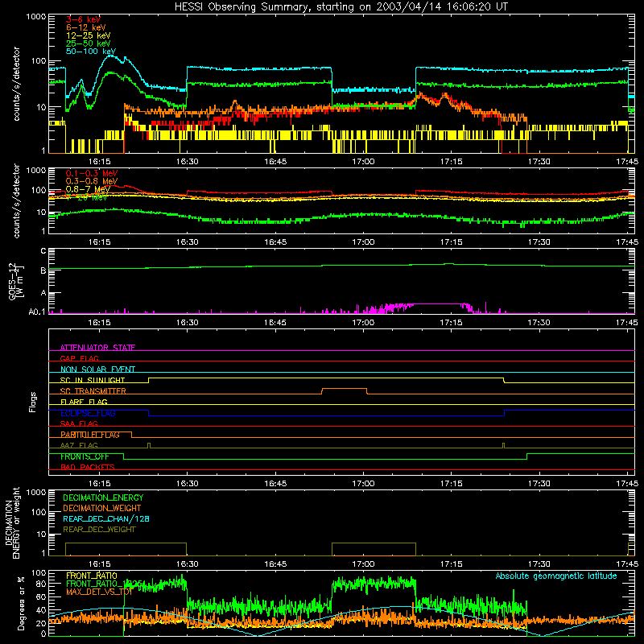Select the DECIMATION_ENERGY legend label
The image size is (644, 644).
coord(103,497)
